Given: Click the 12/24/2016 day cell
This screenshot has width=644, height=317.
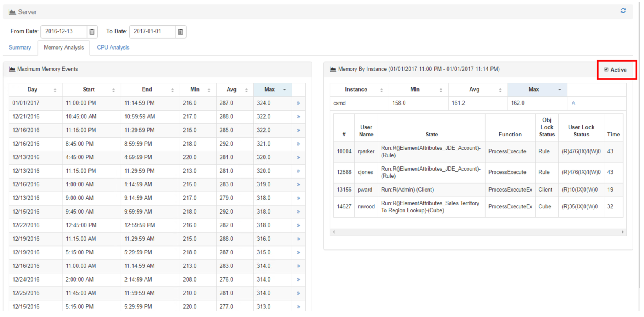Looking at the screenshot, I should pos(35,280).
